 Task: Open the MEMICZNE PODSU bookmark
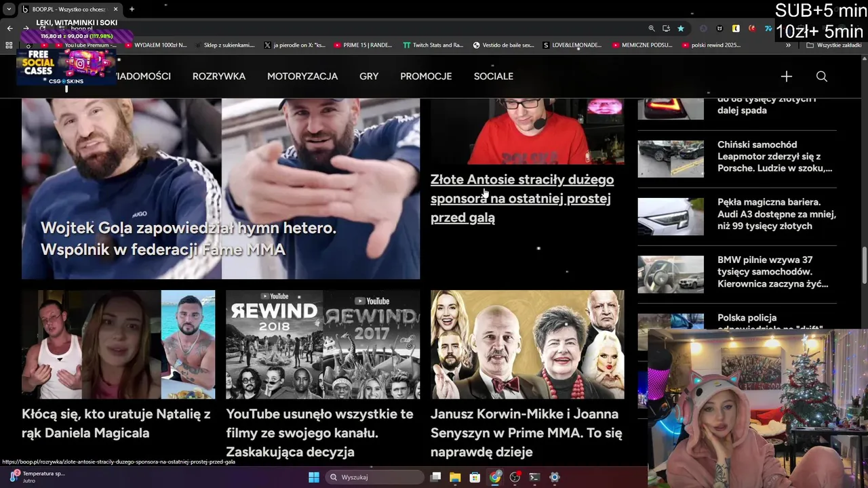642,45
